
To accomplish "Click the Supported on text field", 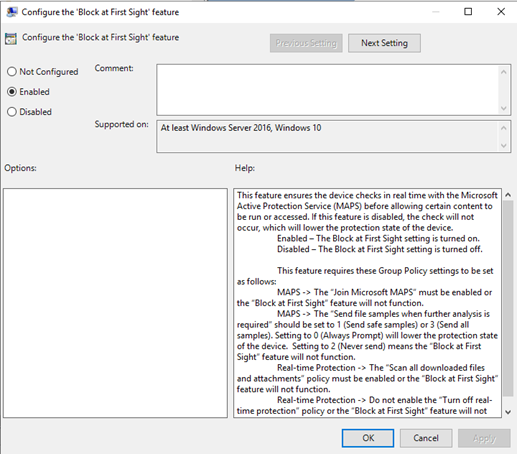I will pyautogui.click(x=327, y=137).
